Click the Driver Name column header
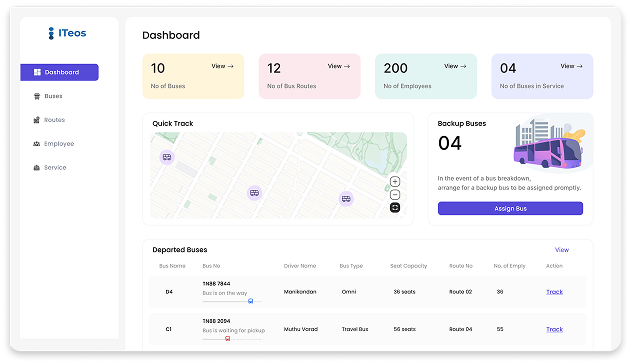Viewport: 630px width, 363px height. coord(300,266)
